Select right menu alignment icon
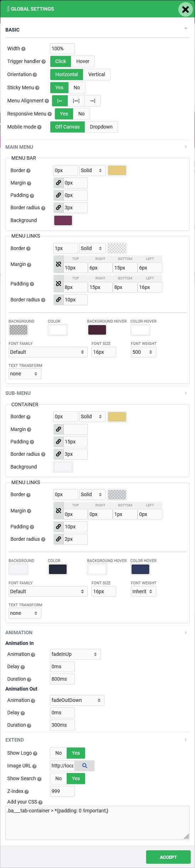The height and width of the screenshot is (868, 195). (x=93, y=101)
